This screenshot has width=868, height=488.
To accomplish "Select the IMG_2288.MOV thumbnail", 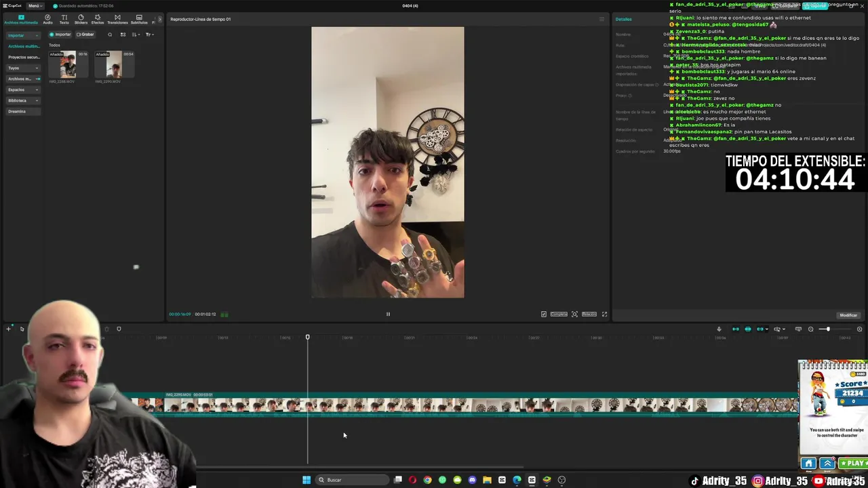I will (x=68, y=65).
